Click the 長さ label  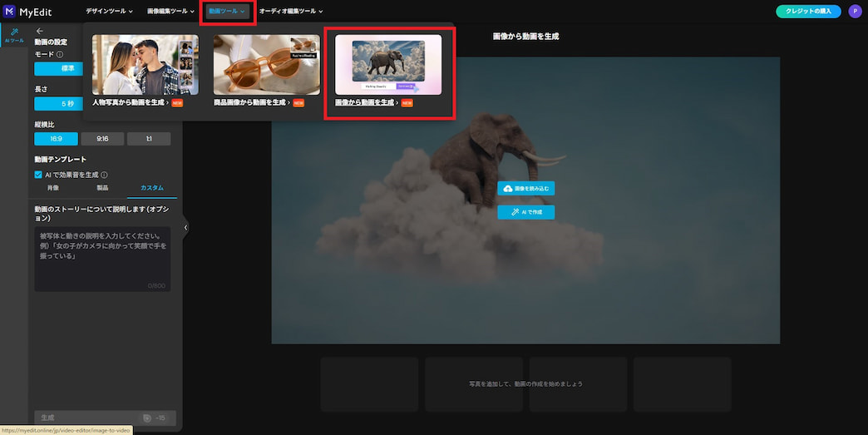click(41, 89)
